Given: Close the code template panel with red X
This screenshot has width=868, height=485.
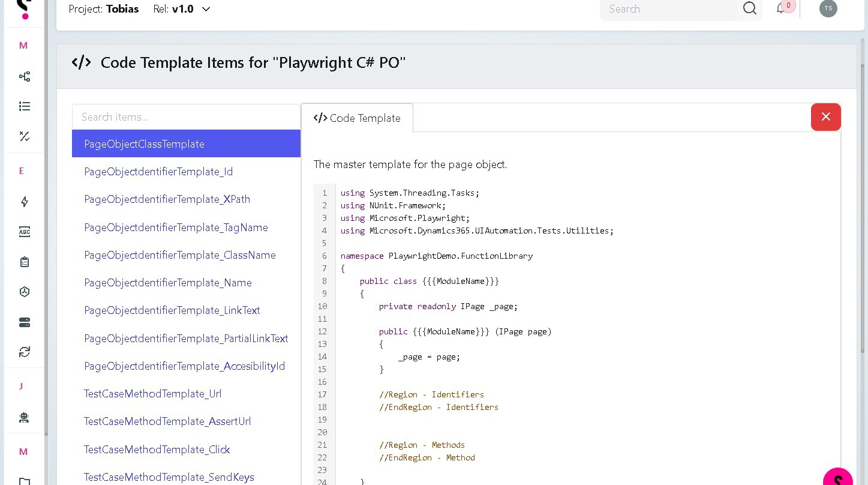Looking at the screenshot, I should pos(826,116).
